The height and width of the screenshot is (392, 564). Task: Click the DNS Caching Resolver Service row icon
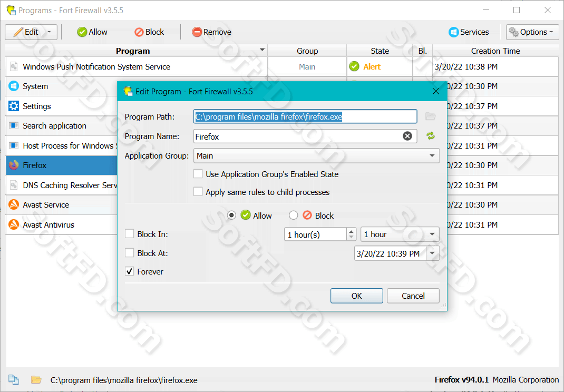(x=14, y=185)
